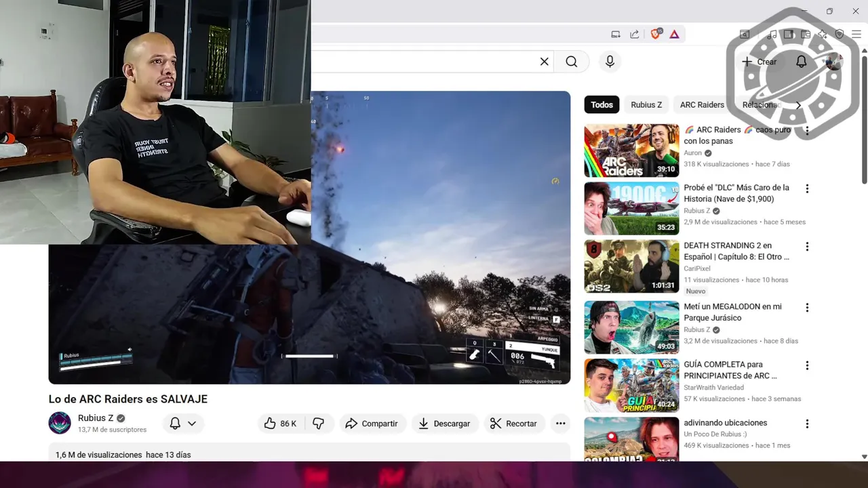Image resolution: width=868 pixels, height=488 pixels.
Task: Click the install-app icon in the address bar
Action: coord(616,34)
